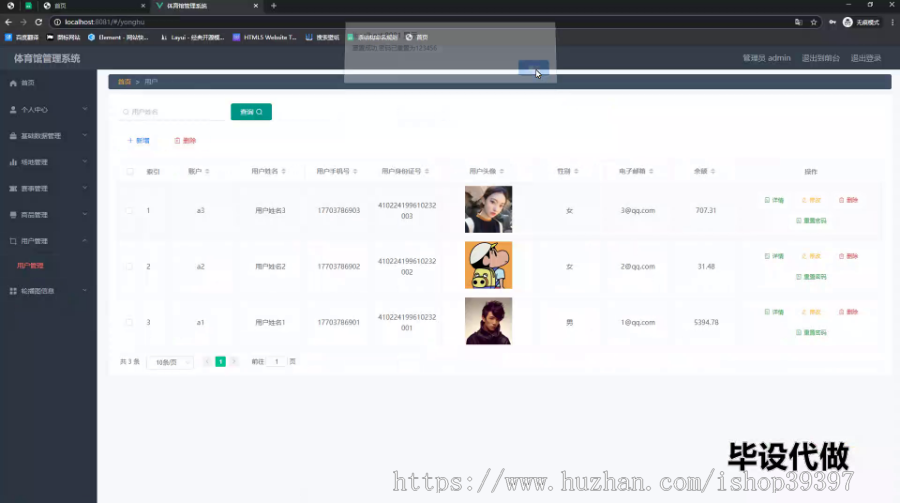Click the incognito profile icon
This screenshot has width=900, height=503.
click(x=848, y=22)
